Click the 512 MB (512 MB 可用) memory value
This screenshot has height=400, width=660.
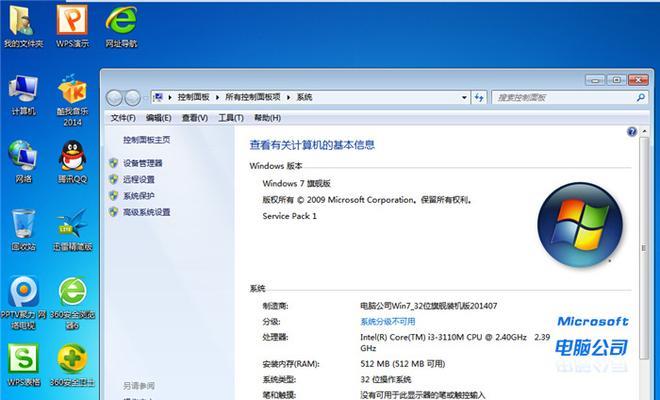coord(402,364)
